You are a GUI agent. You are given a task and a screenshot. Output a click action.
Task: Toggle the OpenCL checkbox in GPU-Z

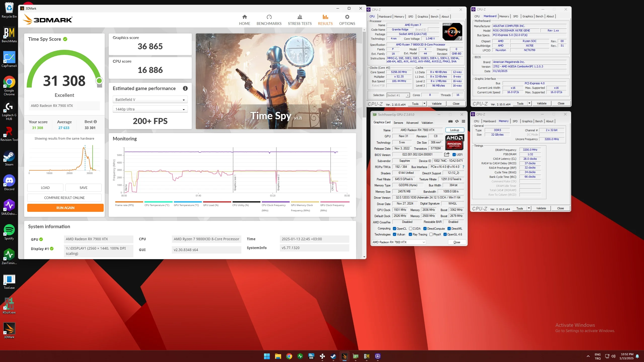(394, 229)
